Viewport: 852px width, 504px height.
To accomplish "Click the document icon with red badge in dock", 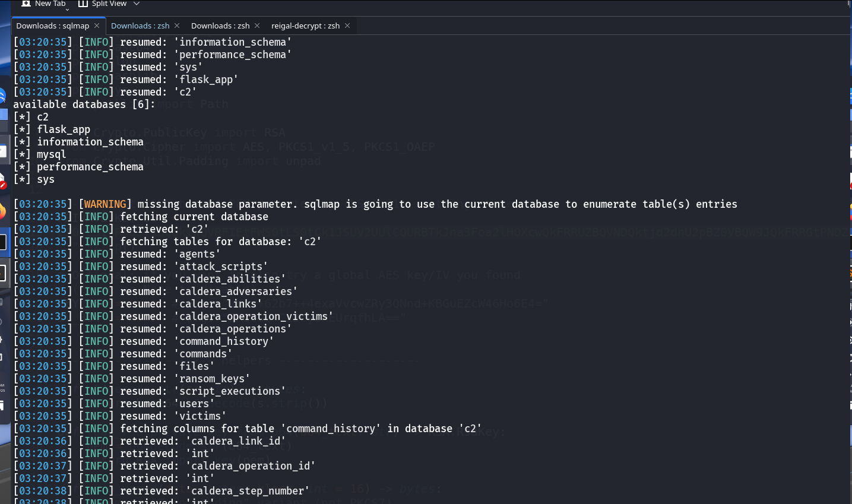I will [x=2, y=180].
